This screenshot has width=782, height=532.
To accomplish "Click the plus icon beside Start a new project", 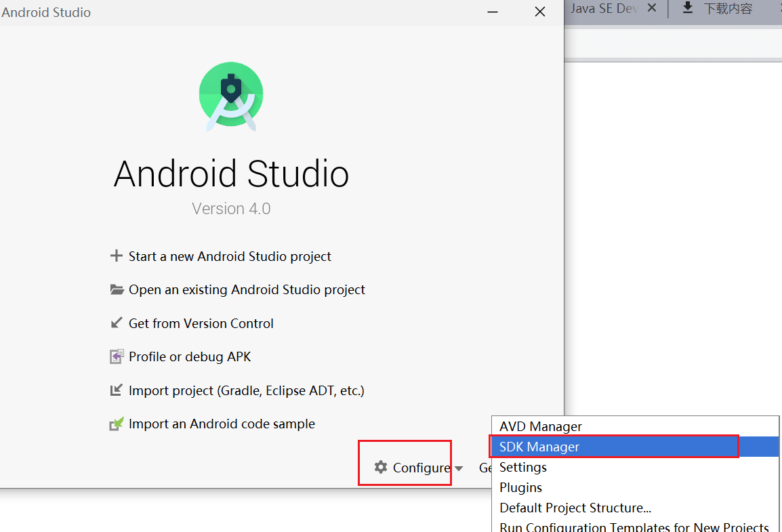I will tap(116, 255).
